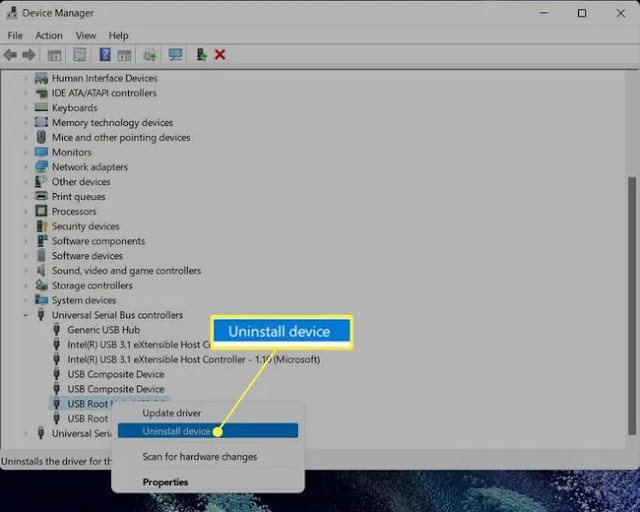The height and width of the screenshot is (512, 640).
Task: Click the Back arrow toolbar icon
Action: tap(11, 55)
